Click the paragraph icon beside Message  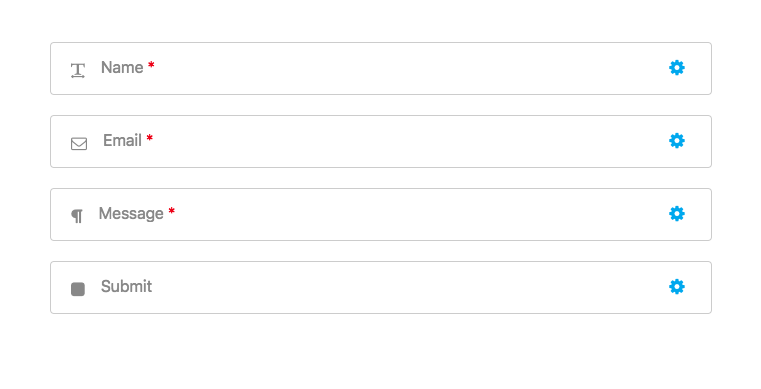(x=77, y=216)
